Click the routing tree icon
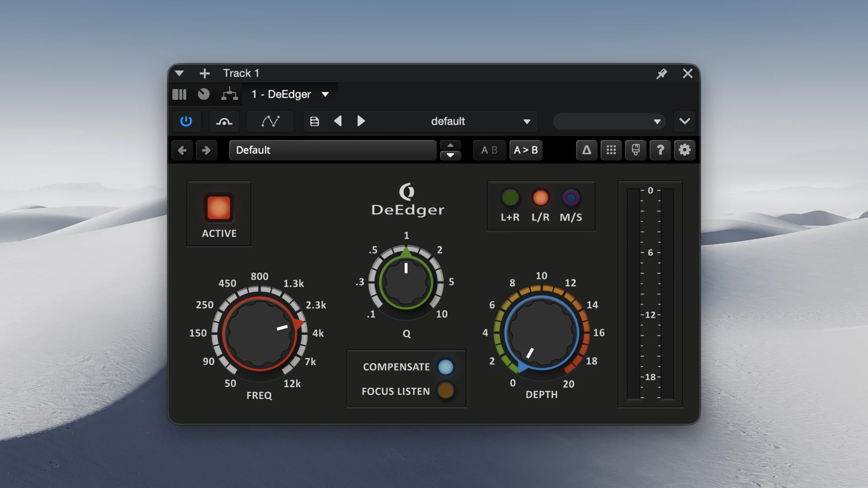The height and width of the screenshot is (488, 868). click(230, 94)
